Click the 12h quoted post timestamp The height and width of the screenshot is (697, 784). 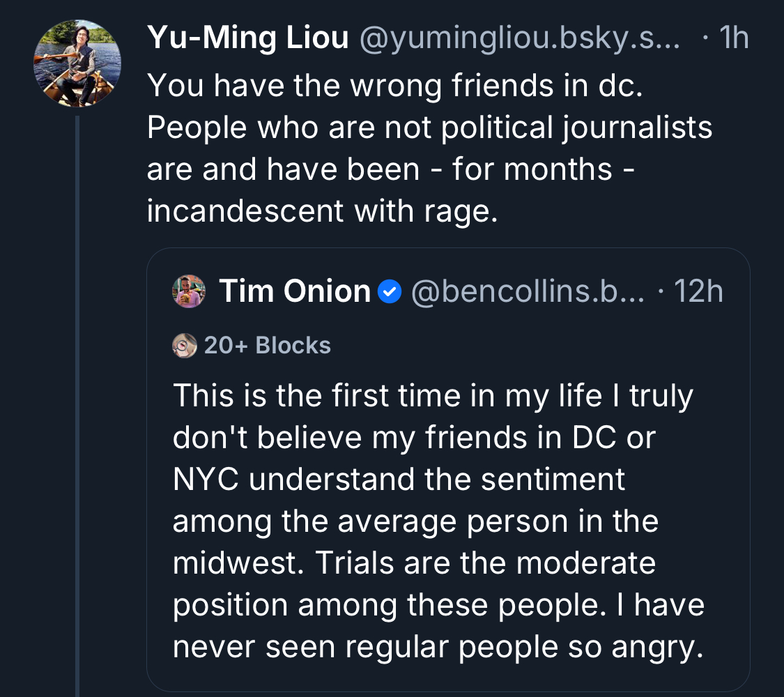point(698,291)
